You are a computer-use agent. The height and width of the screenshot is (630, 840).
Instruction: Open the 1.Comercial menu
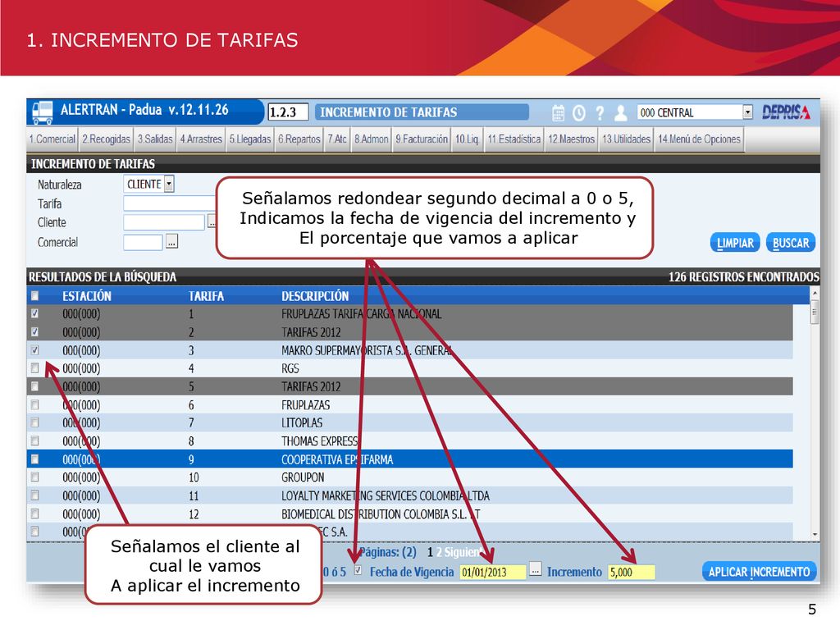[52, 139]
